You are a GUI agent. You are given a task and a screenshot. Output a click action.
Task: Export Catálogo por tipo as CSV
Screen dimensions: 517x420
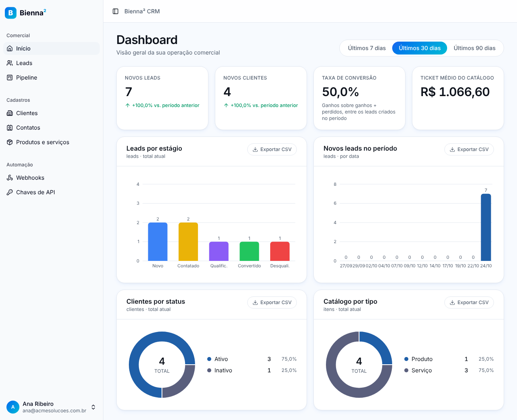[469, 302]
